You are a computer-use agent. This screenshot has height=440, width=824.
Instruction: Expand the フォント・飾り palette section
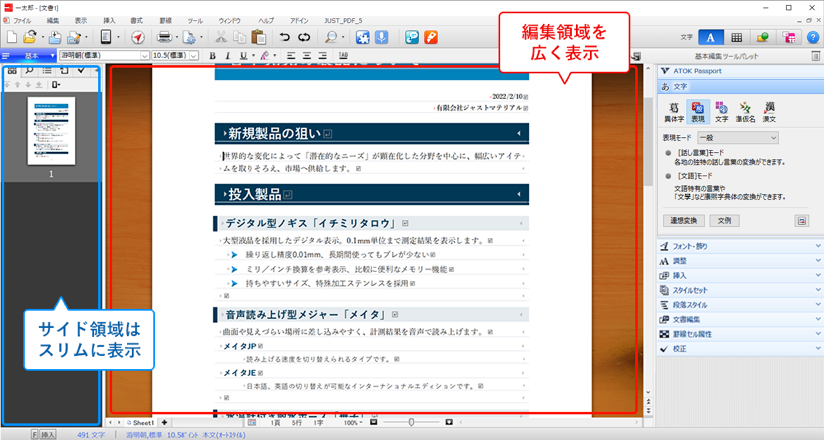(x=740, y=246)
